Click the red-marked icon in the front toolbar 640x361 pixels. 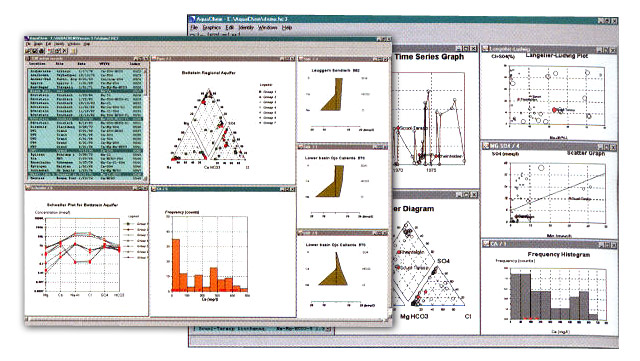click(49, 51)
